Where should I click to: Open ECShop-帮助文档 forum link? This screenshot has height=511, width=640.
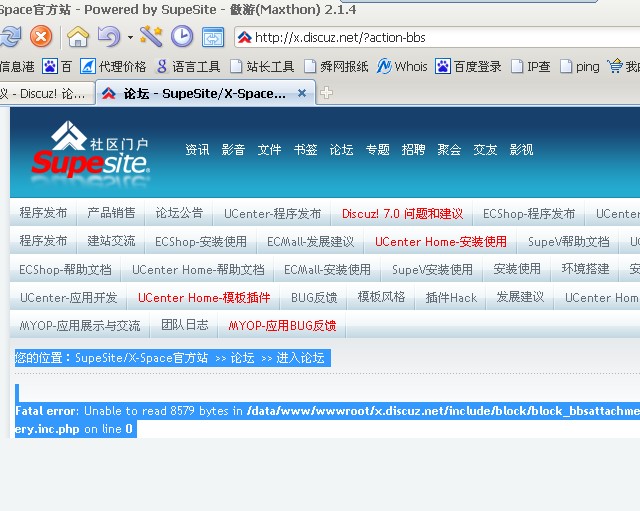(x=65, y=270)
